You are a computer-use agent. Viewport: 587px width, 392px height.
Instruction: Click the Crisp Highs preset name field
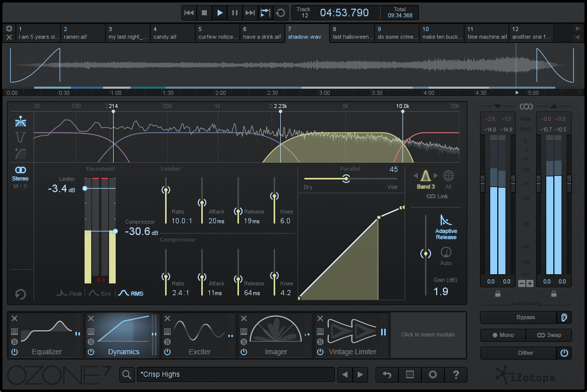[x=234, y=374]
